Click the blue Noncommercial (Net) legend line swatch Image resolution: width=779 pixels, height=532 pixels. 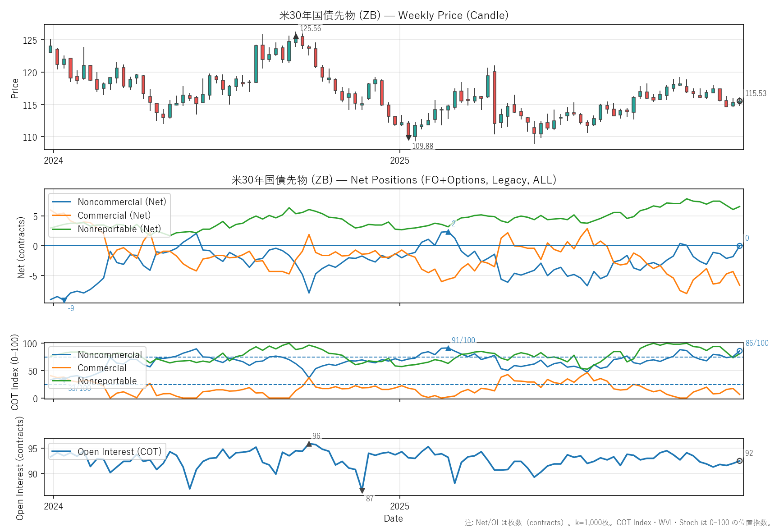(x=62, y=202)
